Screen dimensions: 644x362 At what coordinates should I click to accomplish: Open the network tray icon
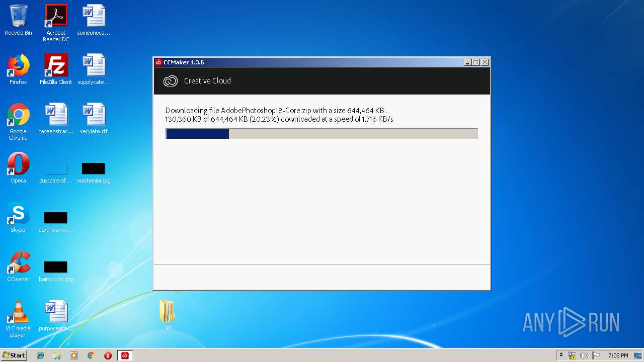(572, 355)
